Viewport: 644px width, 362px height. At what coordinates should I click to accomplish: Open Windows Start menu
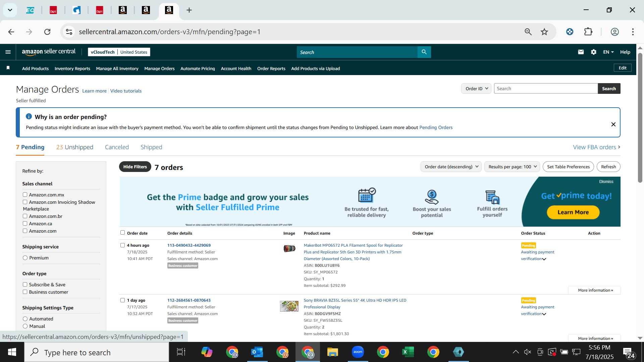point(12,352)
